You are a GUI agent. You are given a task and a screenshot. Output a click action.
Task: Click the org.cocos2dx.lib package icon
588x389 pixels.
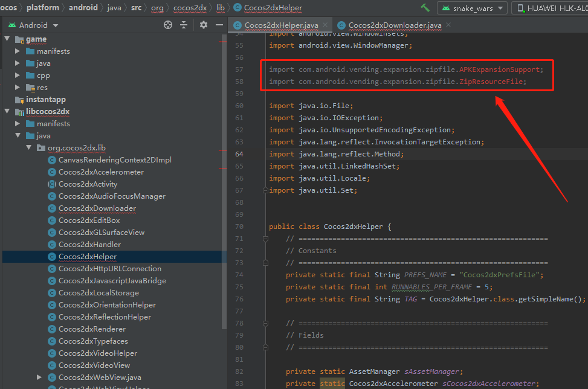pos(40,148)
